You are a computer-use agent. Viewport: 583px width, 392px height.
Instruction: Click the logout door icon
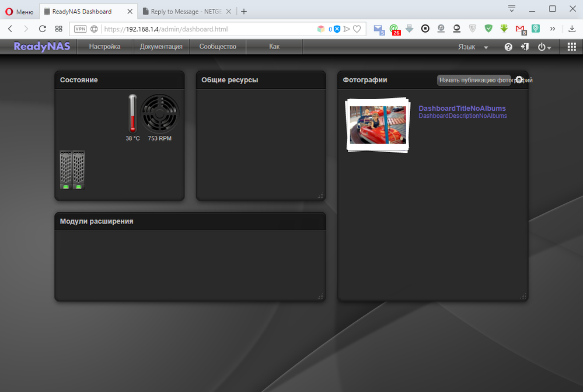click(525, 47)
